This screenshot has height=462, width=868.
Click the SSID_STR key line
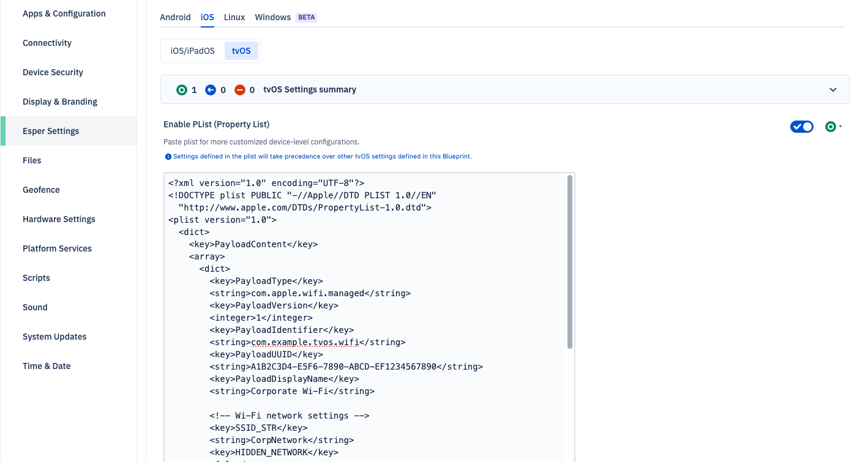pos(258,428)
